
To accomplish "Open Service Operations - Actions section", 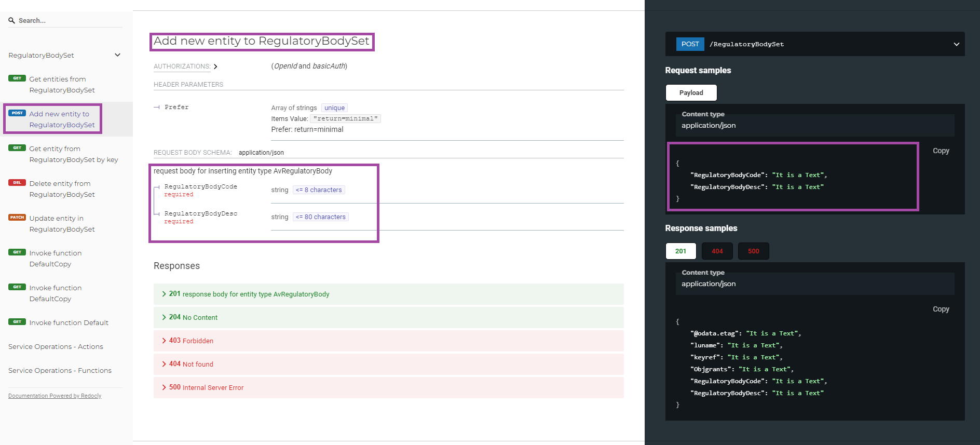I will tap(56, 346).
